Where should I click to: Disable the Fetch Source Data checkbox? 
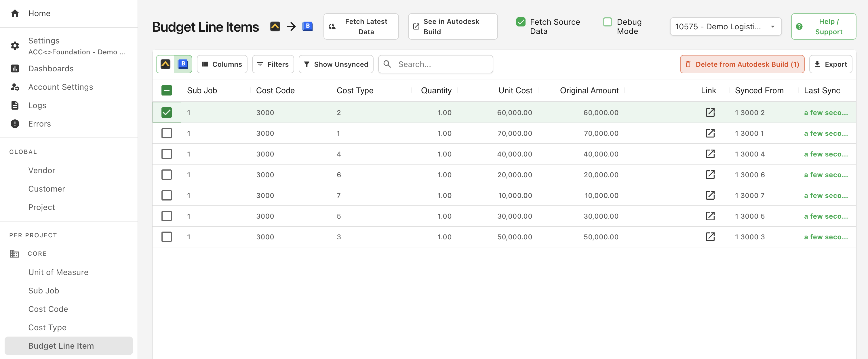pos(521,22)
